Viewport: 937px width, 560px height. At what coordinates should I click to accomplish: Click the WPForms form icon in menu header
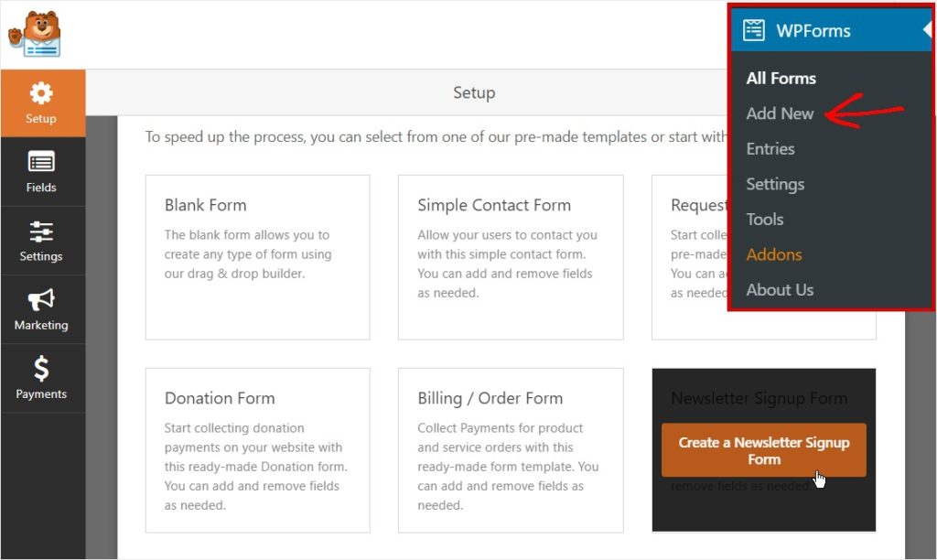click(754, 29)
